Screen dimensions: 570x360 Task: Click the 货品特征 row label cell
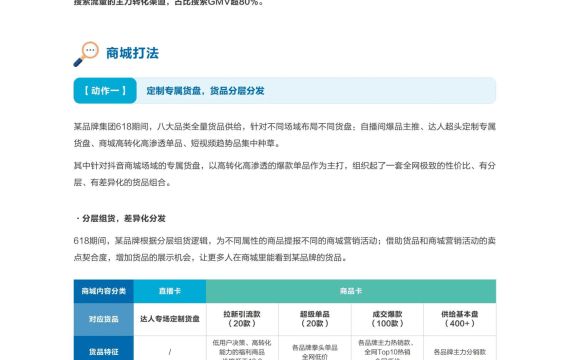pyautogui.click(x=104, y=348)
